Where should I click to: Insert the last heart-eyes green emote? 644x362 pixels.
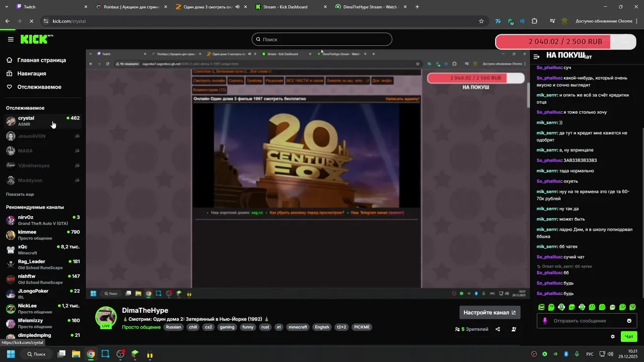pos(632,307)
